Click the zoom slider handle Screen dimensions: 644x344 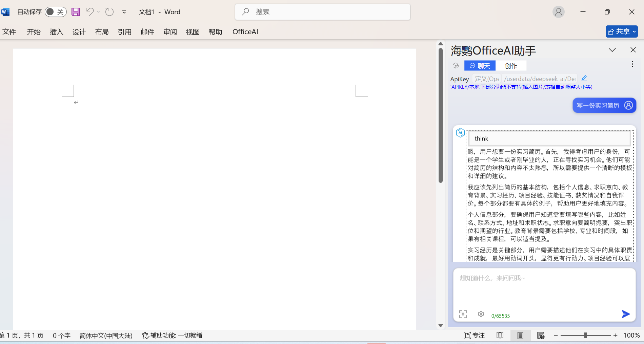point(585,335)
